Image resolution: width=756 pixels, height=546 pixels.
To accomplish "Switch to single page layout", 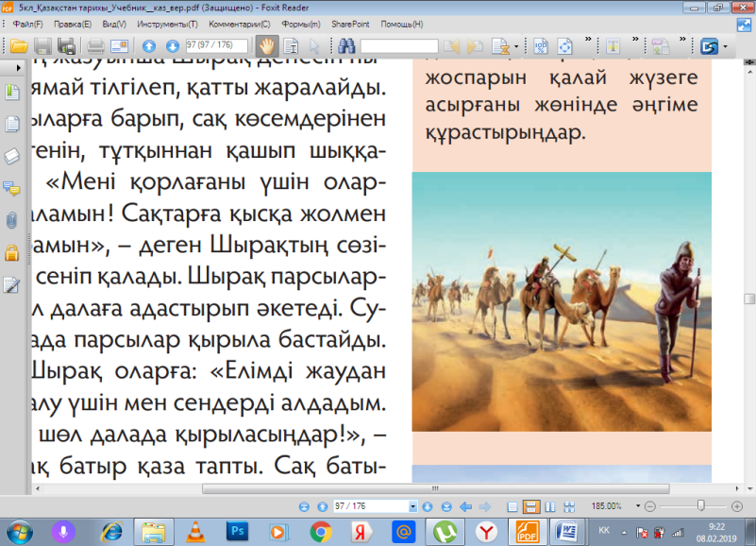I will point(512,506).
